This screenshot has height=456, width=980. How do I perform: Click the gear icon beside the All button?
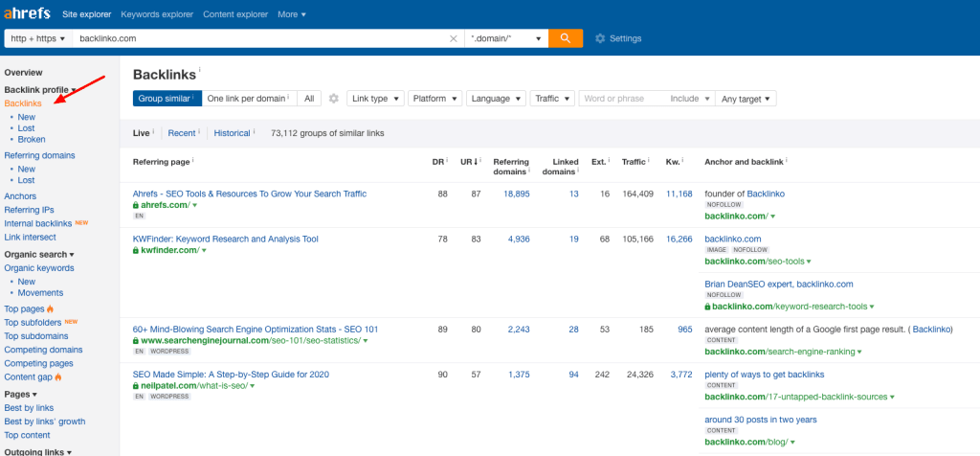click(334, 99)
